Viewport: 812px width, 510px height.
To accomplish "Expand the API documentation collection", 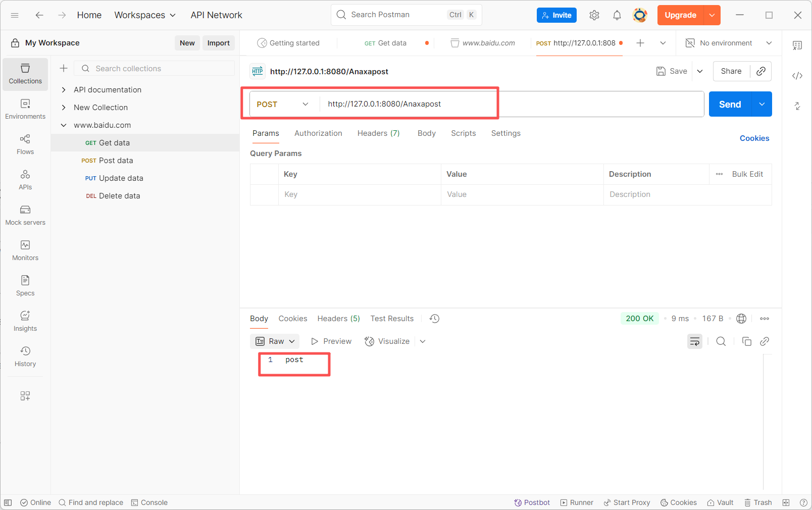I will (64, 90).
